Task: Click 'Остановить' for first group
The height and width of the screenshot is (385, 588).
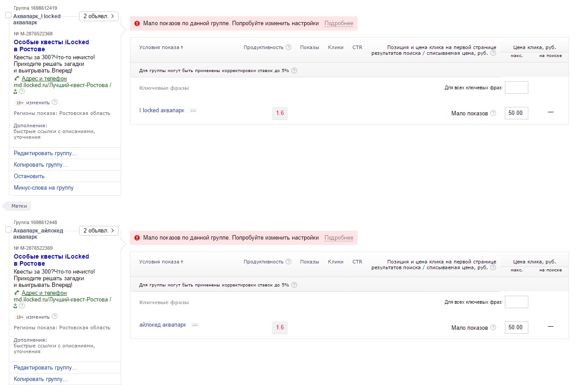Action: (x=29, y=176)
